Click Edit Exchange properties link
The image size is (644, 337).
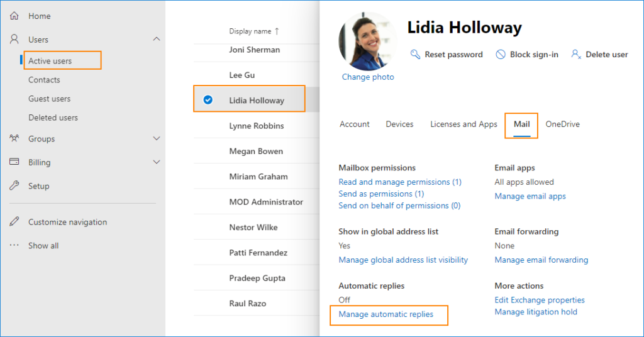tap(539, 300)
